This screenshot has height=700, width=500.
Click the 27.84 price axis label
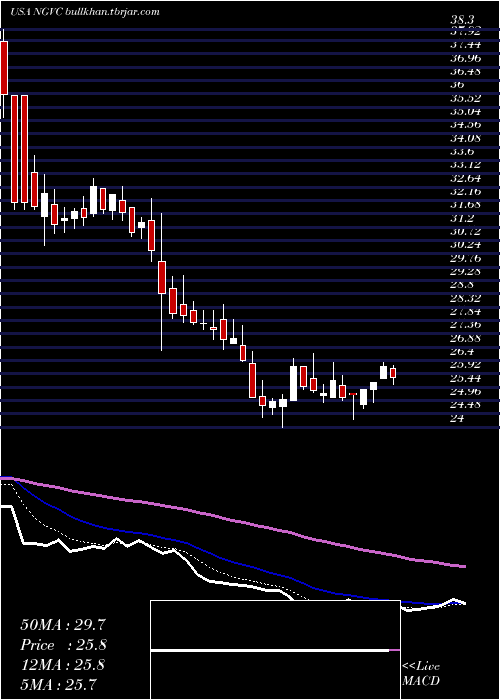coord(465,312)
